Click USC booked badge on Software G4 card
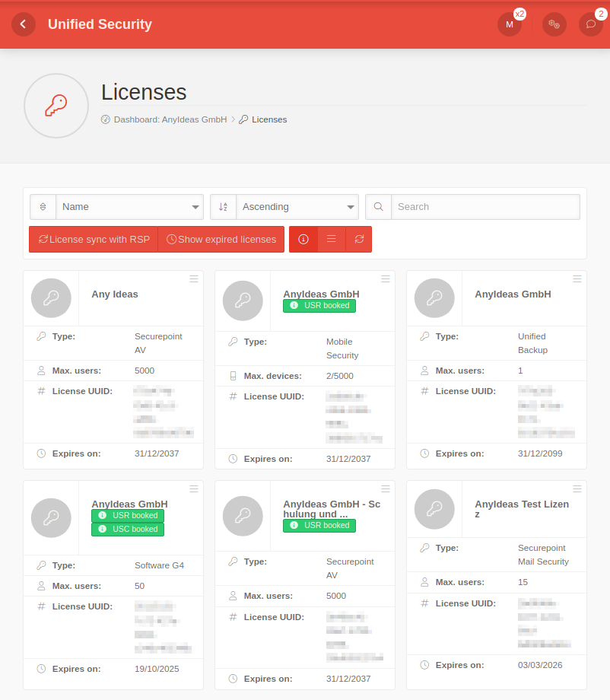The height and width of the screenshot is (700, 610). coord(128,529)
